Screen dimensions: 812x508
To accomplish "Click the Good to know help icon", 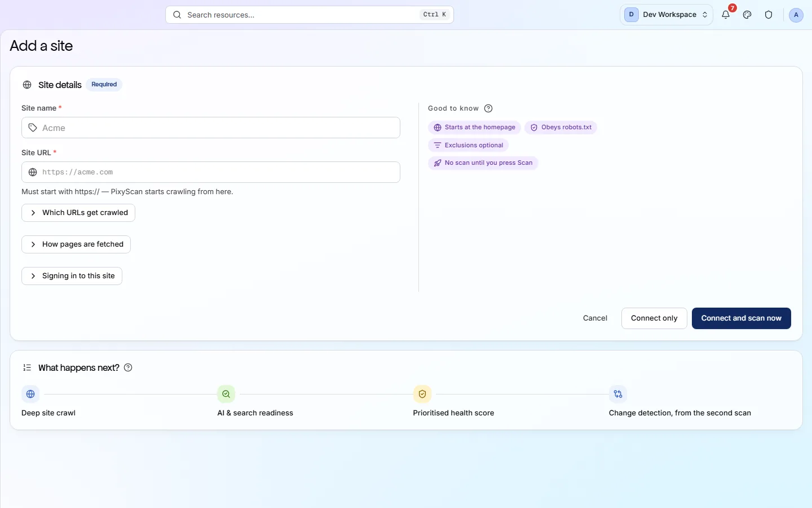I will click(488, 108).
